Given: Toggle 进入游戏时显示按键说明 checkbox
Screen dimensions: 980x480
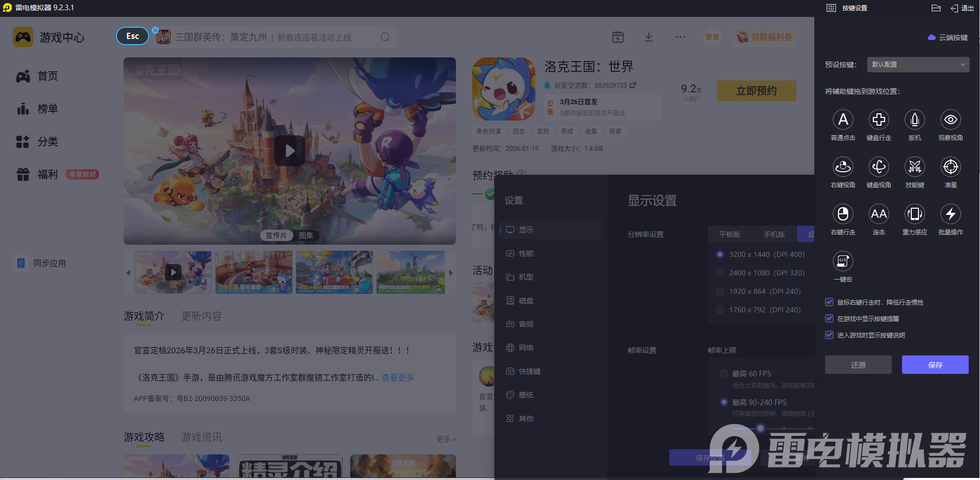Looking at the screenshot, I should (x=829, y=335).
